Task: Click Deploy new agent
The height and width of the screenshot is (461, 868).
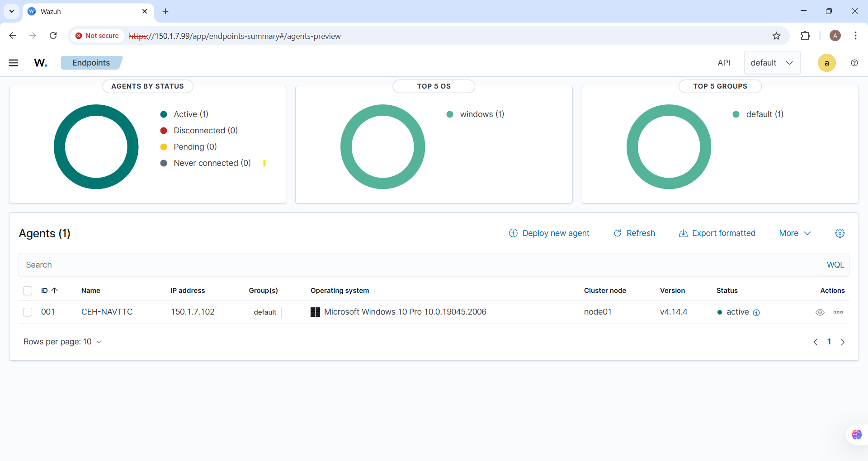Action: [549, 233]
